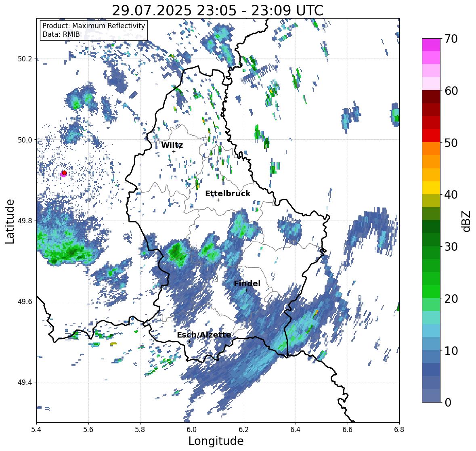Image resolution: width=476 pixels, height=451 pixels.
Task: Click the 6.6 longitude tick label
Action: pyautogui.click(x=348, y=429)
